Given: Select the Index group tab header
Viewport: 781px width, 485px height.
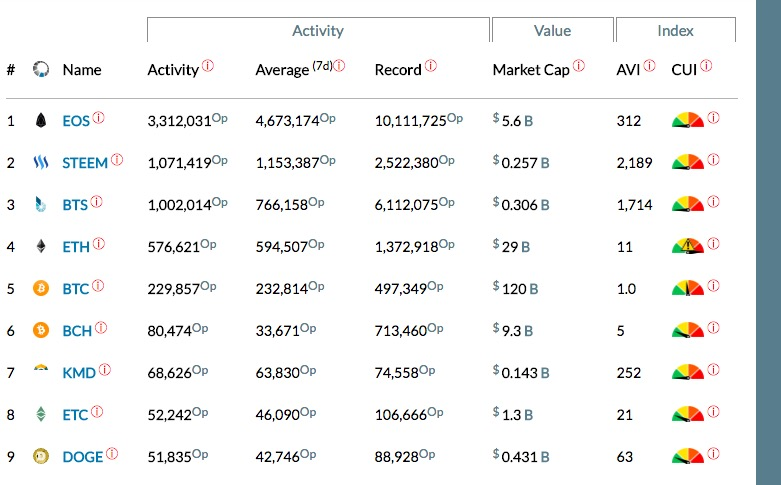Looking at the screenshot, I should point(675,30).
